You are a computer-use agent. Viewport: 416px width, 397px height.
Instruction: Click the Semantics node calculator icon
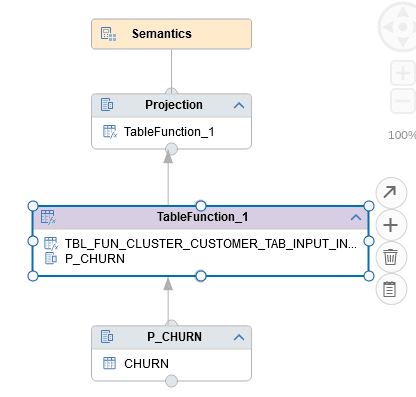click(x=108, y=34)
